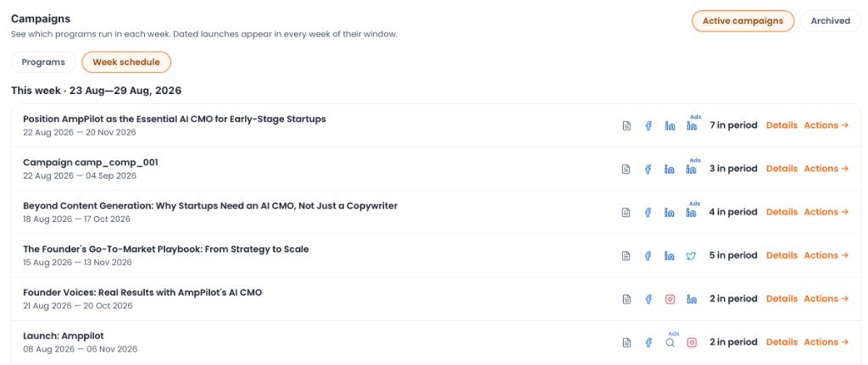Click date range '18 Aug 2026 — 17 Oct 2026'

coord(76,219)
